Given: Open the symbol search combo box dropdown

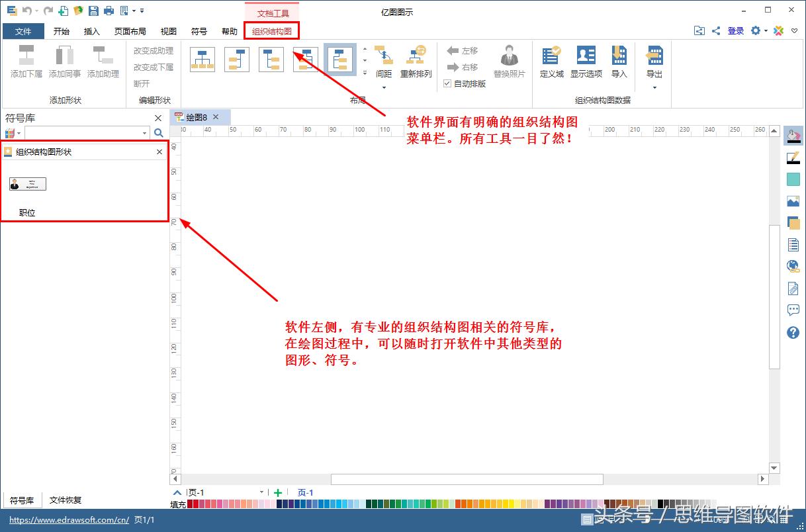Looking at the screenshot, I should [x=145, y=133].
